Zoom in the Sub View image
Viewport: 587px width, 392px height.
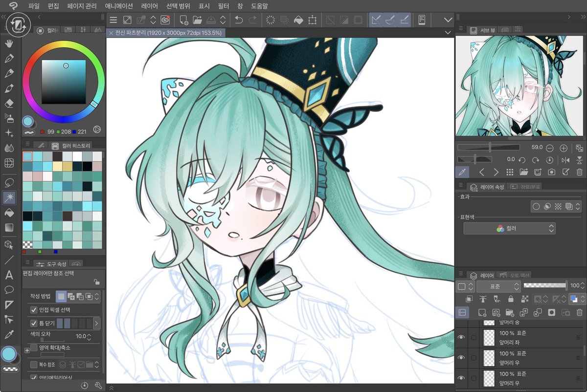[x=564, y=148]
